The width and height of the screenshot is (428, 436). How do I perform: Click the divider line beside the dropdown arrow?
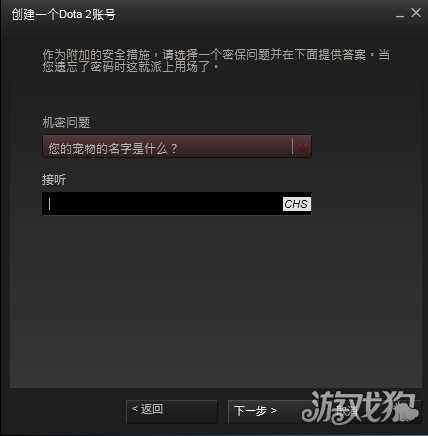coord(292,147)
